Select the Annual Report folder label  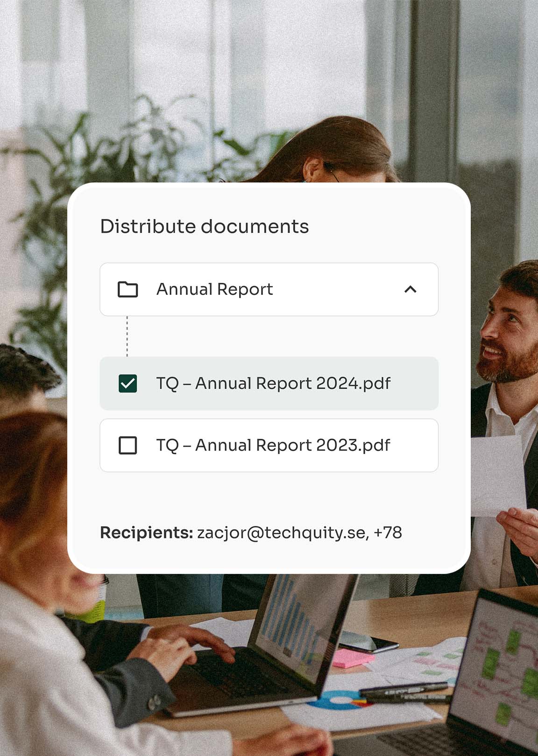214,289
